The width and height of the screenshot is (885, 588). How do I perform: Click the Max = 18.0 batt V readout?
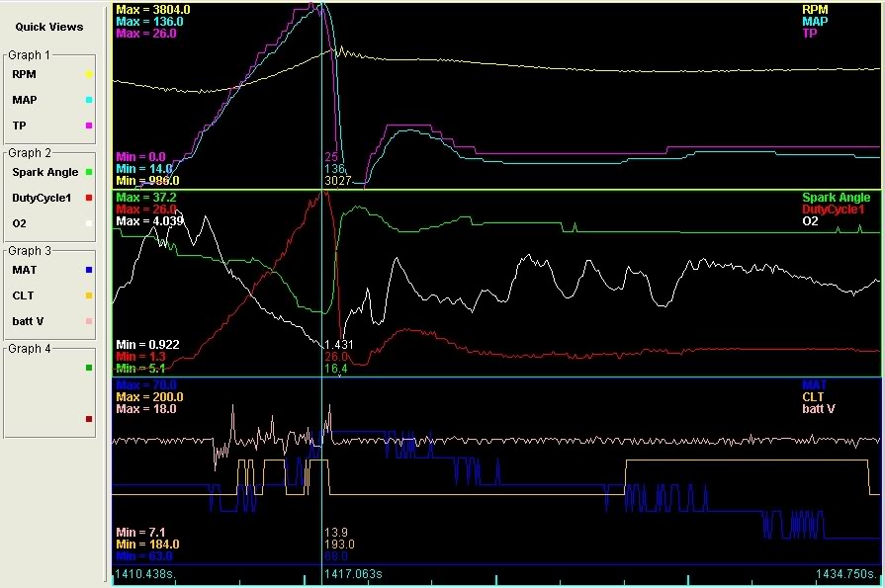point(146,408)
